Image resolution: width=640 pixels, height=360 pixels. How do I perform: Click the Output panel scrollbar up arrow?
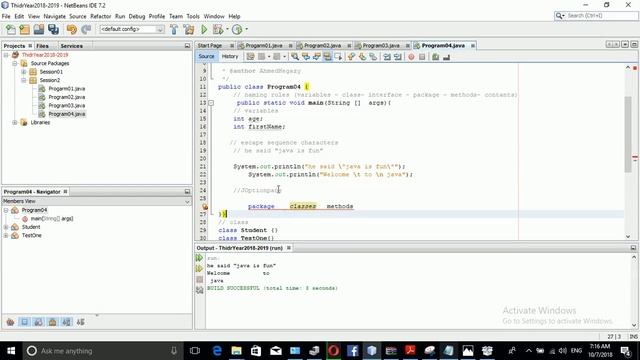634,258
